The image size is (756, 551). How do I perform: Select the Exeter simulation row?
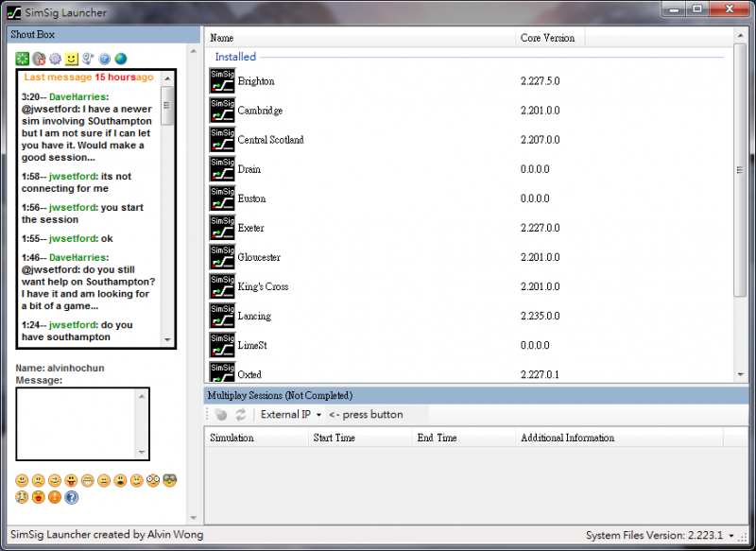470,228
